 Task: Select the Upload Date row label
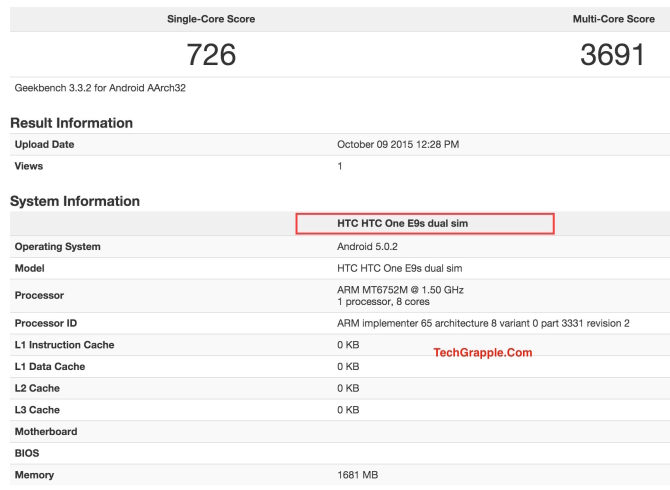tap(44, 144)
